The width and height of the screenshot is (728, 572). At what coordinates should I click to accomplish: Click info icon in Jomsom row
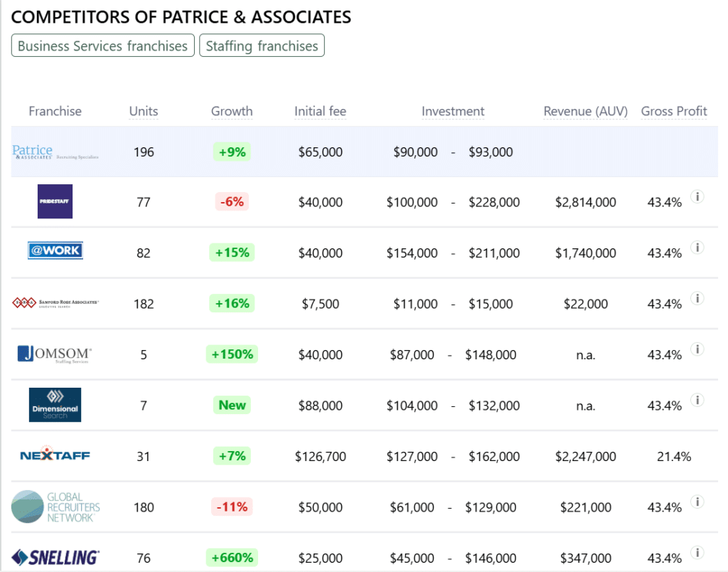click(x=697, y=349)
